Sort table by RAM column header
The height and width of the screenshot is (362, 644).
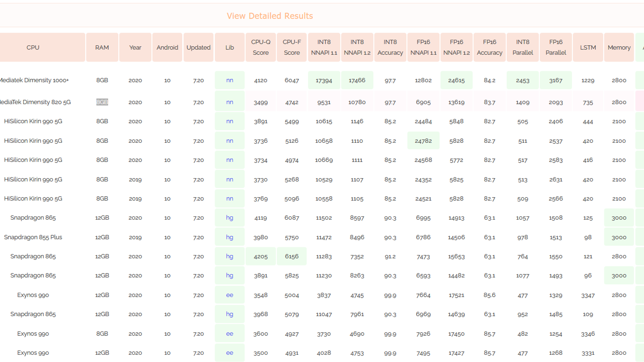(x=102, y=47)
